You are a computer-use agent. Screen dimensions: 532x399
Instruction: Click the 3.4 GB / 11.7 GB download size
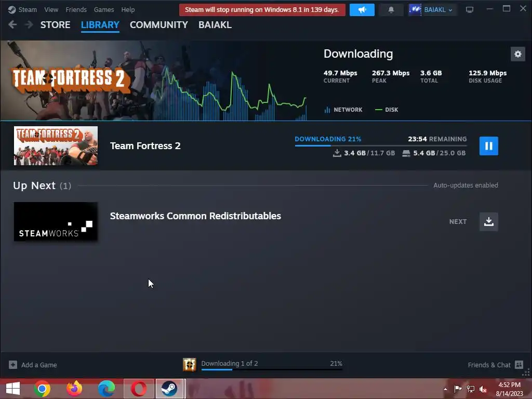pyautogui.click(x=364, y=153)
